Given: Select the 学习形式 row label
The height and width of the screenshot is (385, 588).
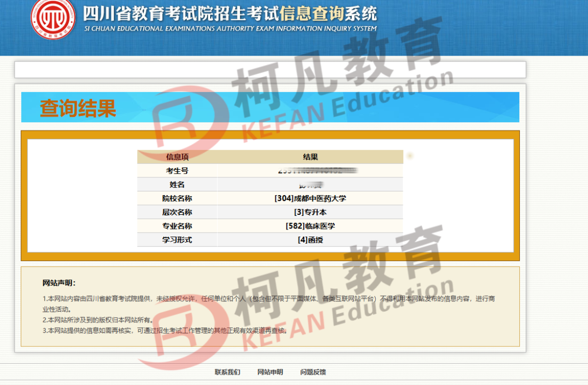Looking at the screenshot, I should (x=177, y=240).
